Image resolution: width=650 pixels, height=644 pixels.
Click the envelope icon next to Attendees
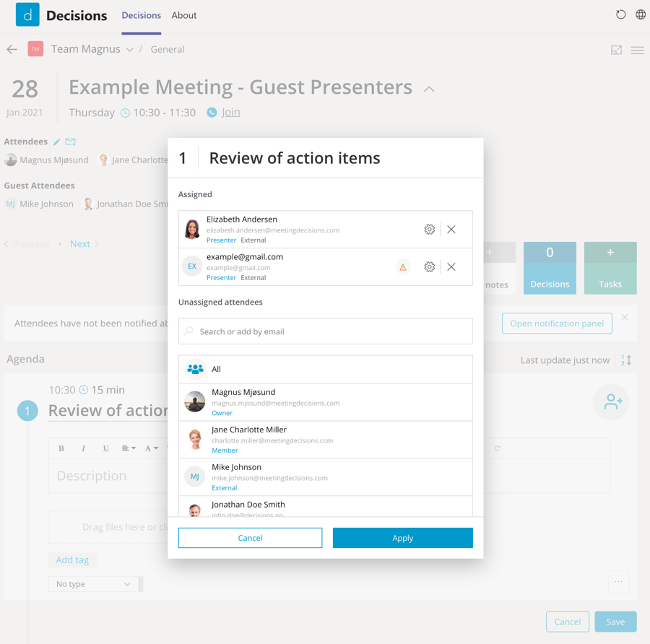coord(70,142)
